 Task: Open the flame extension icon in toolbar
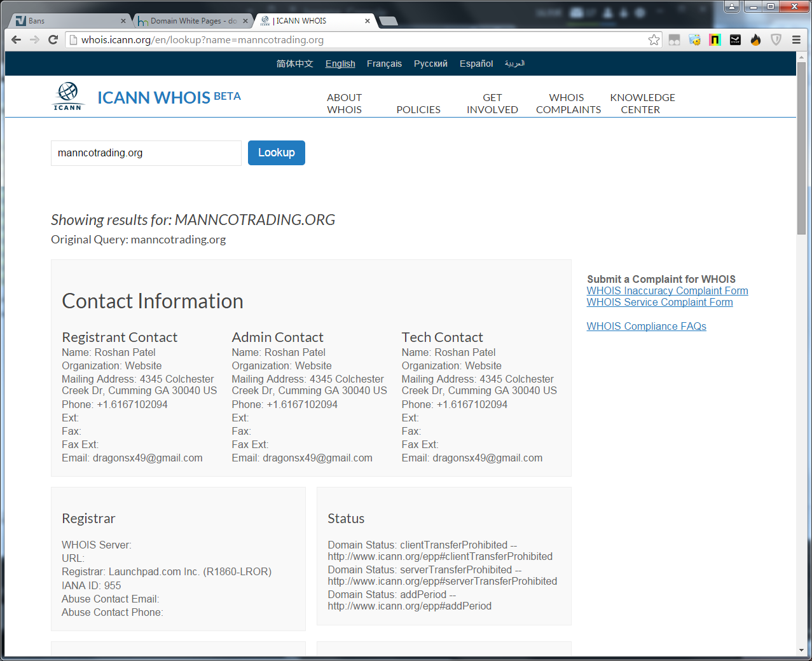[x=755, y=40]
